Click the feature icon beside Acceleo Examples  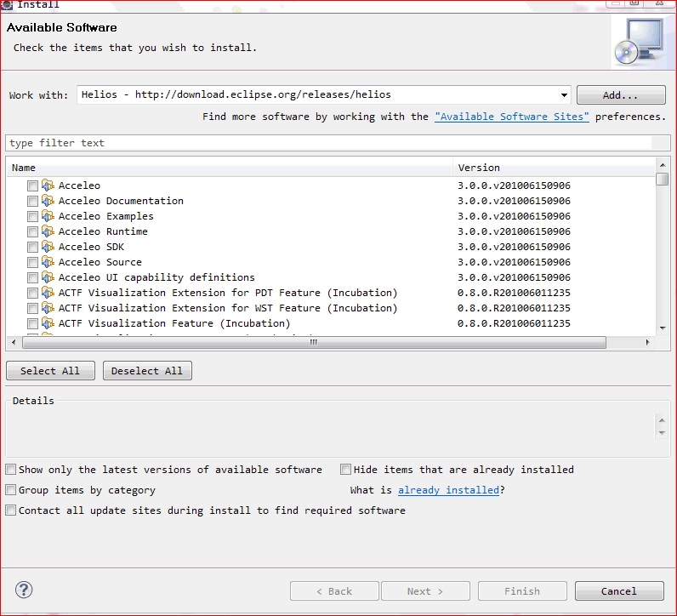pos(48,216)
